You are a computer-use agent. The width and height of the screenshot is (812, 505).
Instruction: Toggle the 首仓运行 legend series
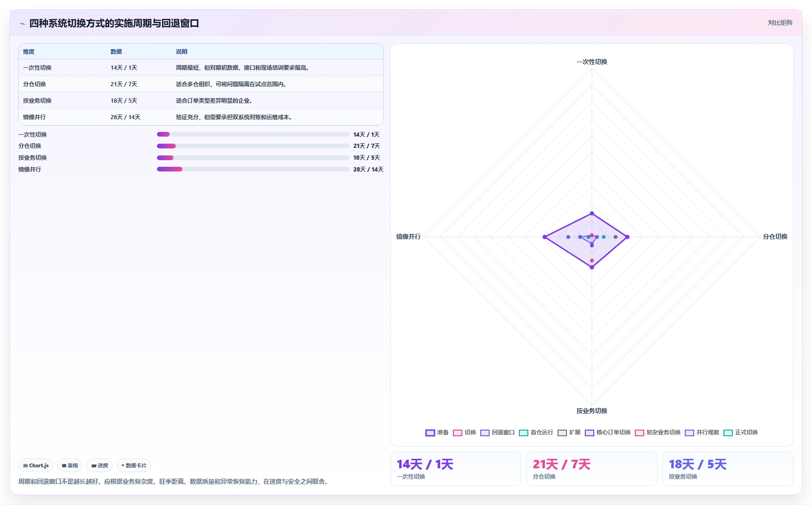coord(536,432)
